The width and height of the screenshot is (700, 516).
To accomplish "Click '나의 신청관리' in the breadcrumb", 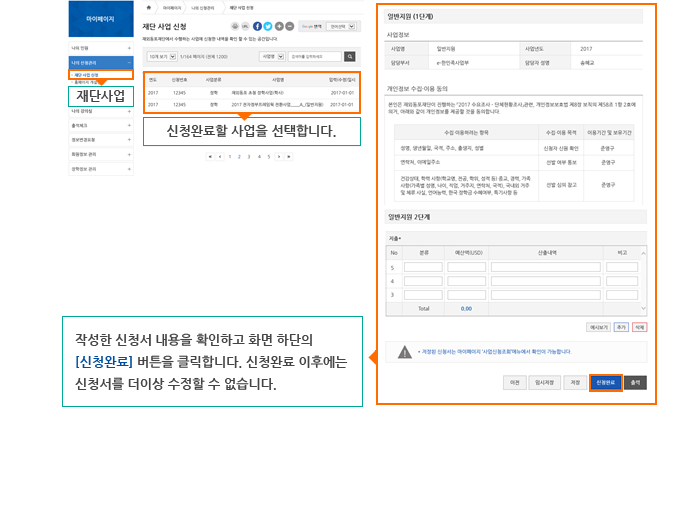I will [203, 8].
